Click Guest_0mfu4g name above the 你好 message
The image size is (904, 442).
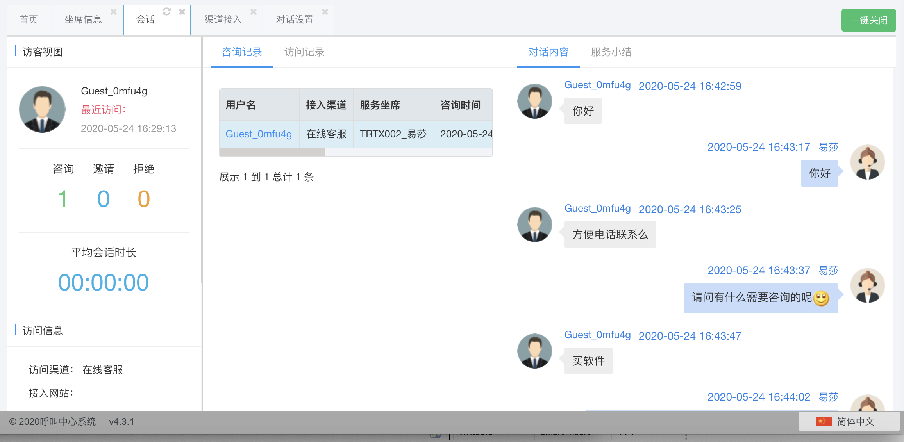(x=597, y=85)
